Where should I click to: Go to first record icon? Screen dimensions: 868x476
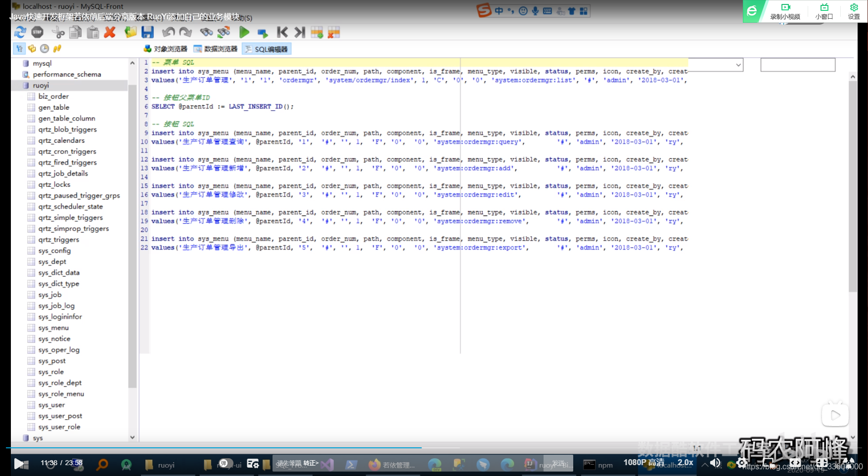click(282, 33)
